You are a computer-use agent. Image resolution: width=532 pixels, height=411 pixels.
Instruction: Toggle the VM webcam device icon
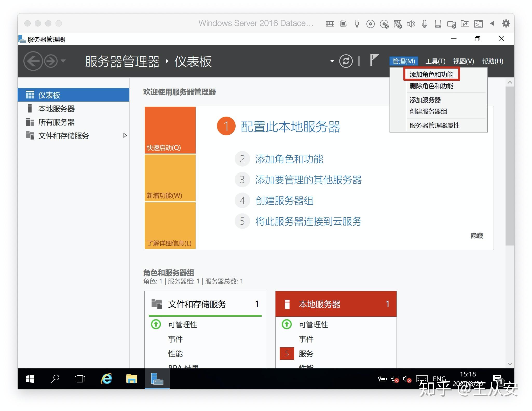point(452,24)
